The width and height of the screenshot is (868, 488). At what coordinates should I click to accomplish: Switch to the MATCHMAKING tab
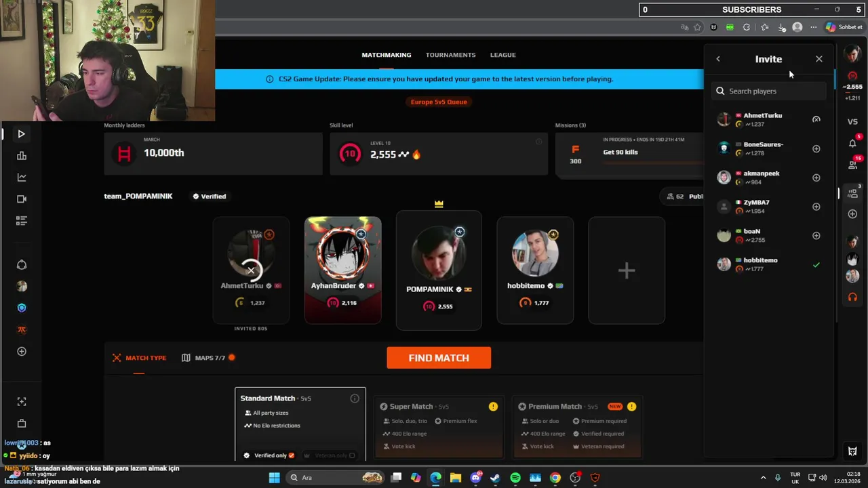[387, 55]
